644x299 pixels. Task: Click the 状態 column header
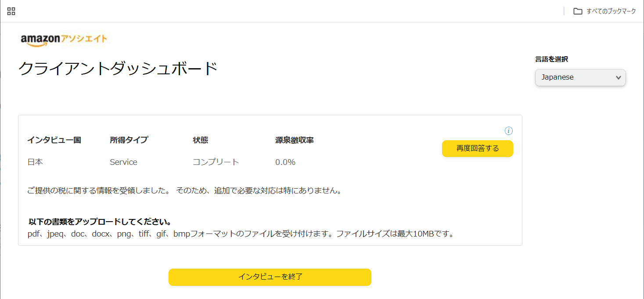pyautogui.click(x=200, y=140)
